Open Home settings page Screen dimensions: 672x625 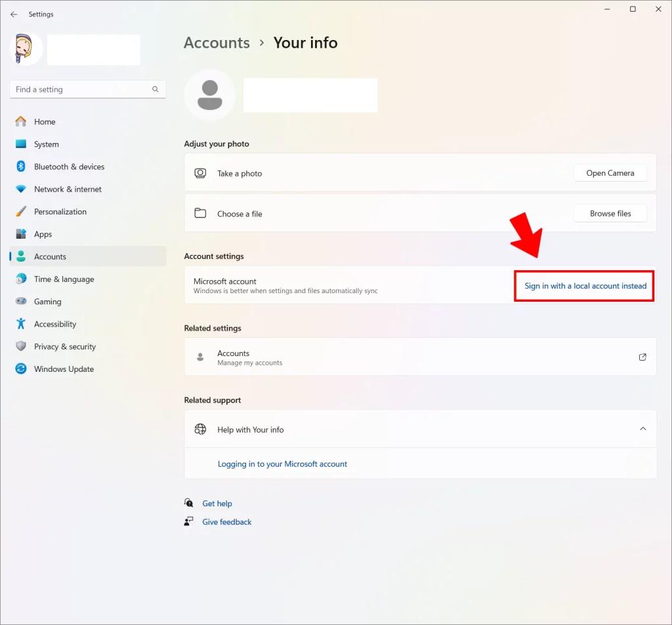(x=88, y=122)
